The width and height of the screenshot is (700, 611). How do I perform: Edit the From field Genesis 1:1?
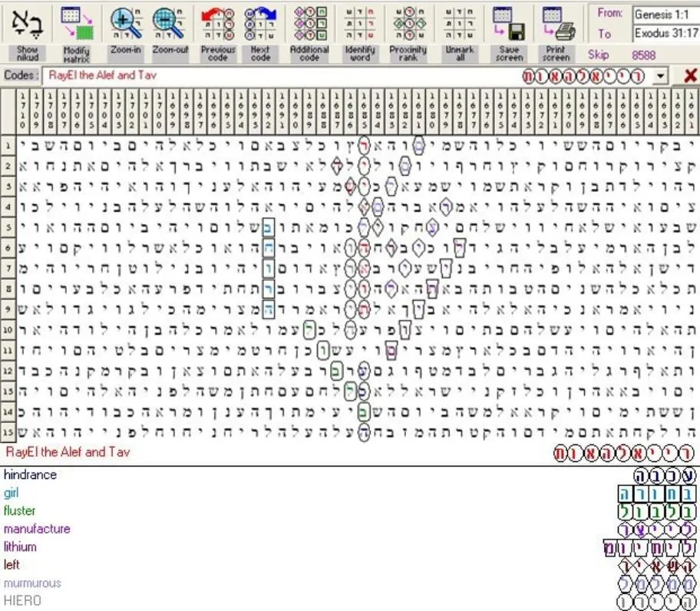click(665, 15)
